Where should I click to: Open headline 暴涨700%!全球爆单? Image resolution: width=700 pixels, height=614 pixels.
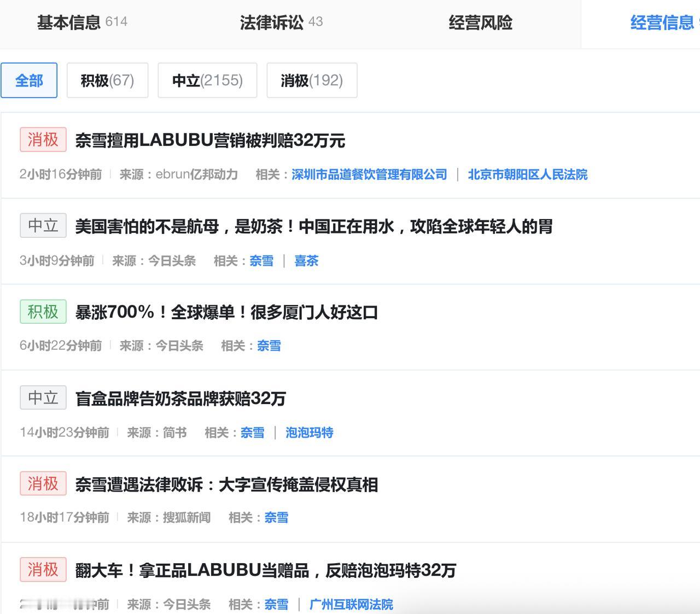pos(226,312)
